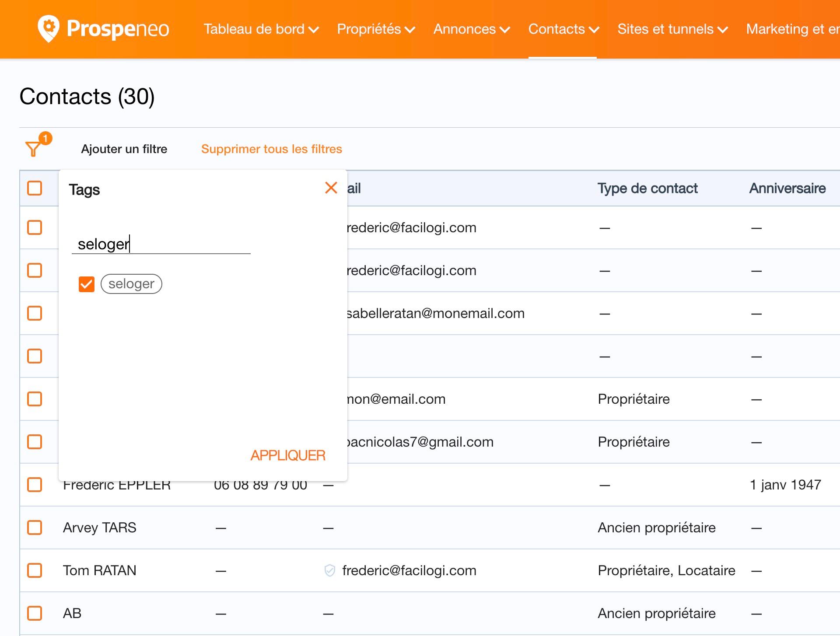Check the row with isabelleratan@monemail.com
840x636 pixels.
point(35,313)
